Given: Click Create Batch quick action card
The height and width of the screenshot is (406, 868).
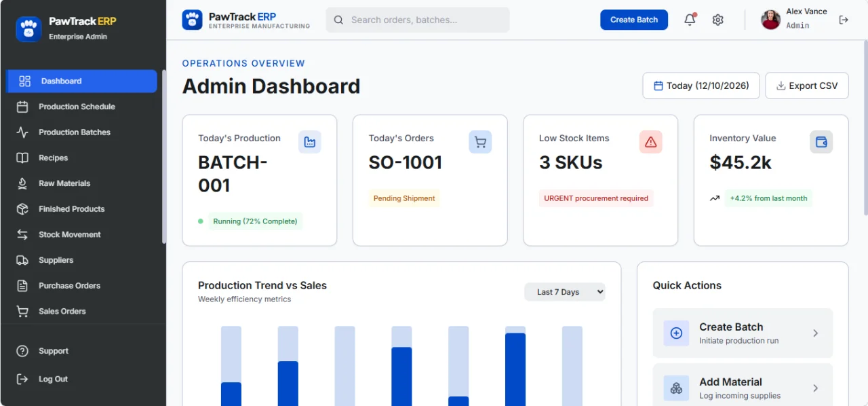Looking at the screenshot, I should pyautogui.click(x=743, y=333).
